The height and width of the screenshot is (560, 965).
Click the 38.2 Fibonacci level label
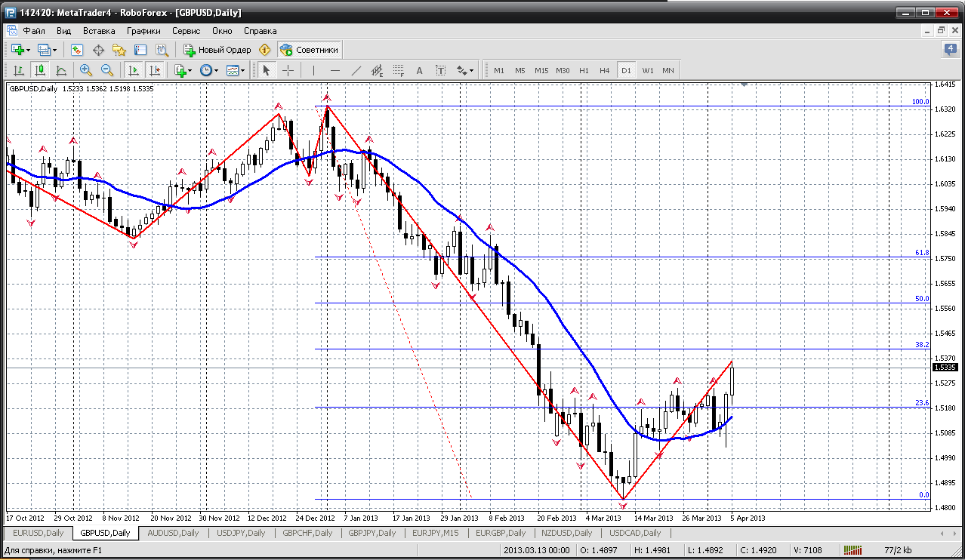pyautogui.click(x=921, y=344)
